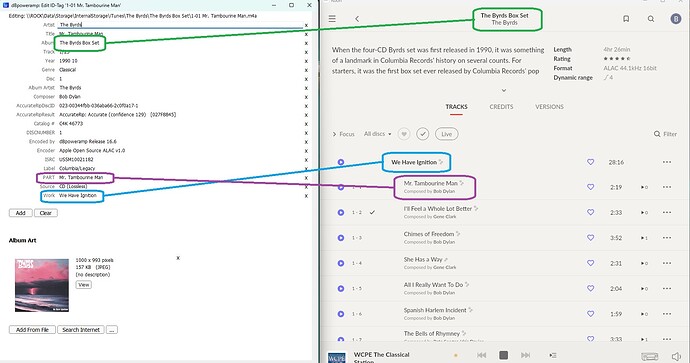Toggle the favorites heart filter above tracks

pyautogui.click(x=404, y=134)
